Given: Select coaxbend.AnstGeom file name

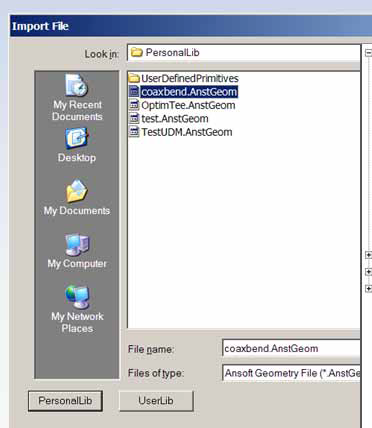Looking at the screenshot, I should [189, 92].
